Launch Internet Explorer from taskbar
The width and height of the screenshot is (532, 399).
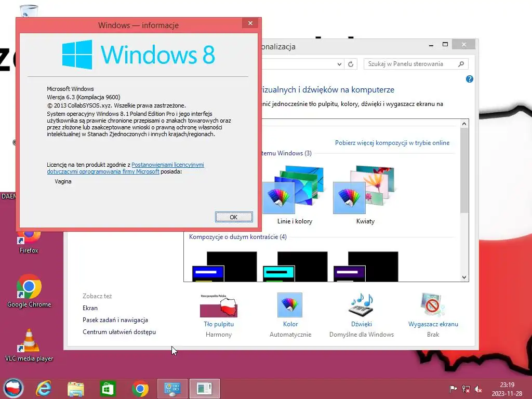coord(44,388)
